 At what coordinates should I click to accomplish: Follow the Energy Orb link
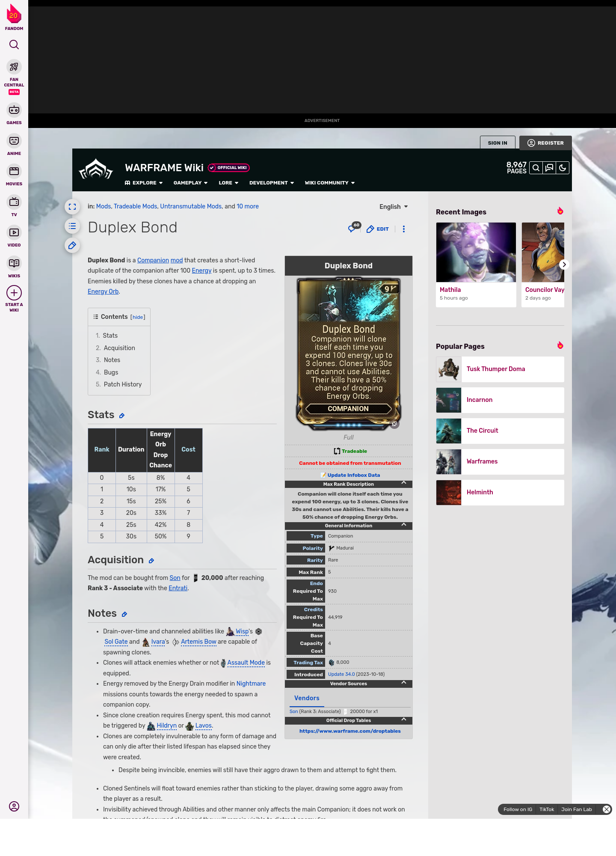click(x=103, y=291)
